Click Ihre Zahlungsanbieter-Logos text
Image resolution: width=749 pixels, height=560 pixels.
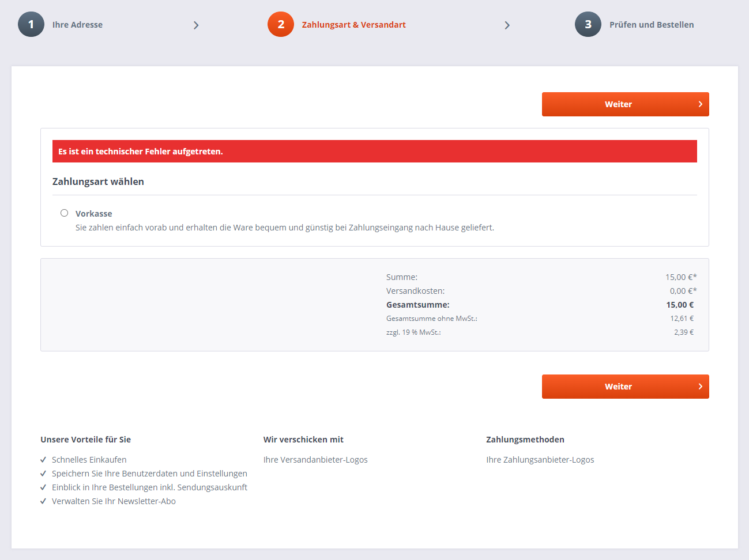(540, 460)
